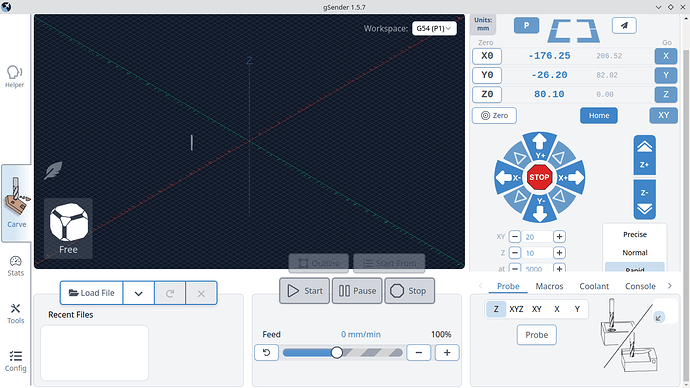The height and width of the screenshot is (388, 690).
Task: Close the loaded file with X icon
Action: (201, 293)
